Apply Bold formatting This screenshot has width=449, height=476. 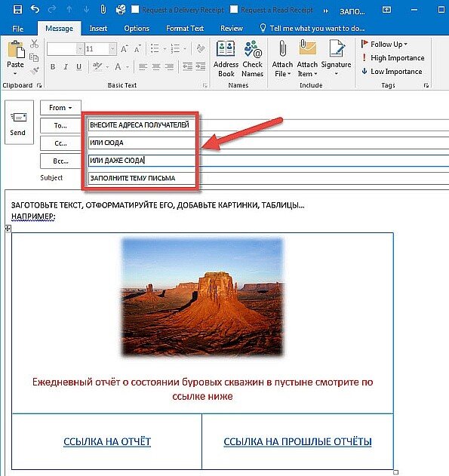pos(53,67)
